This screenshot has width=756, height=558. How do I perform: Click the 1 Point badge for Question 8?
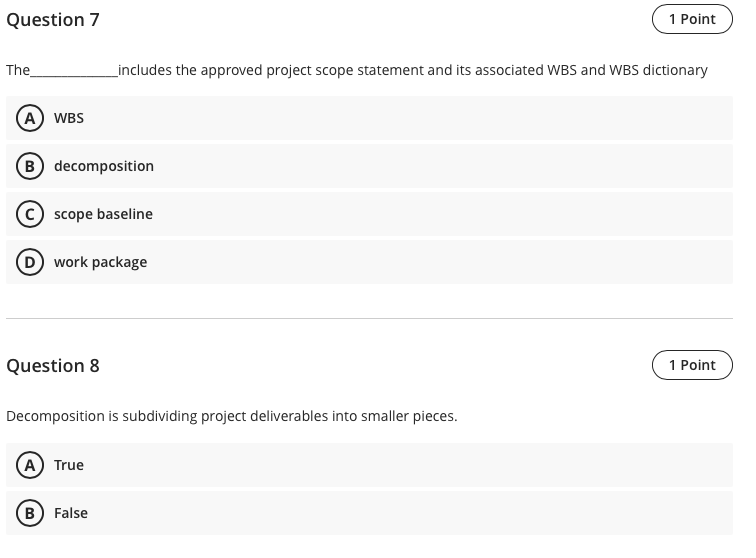point(692,365)
